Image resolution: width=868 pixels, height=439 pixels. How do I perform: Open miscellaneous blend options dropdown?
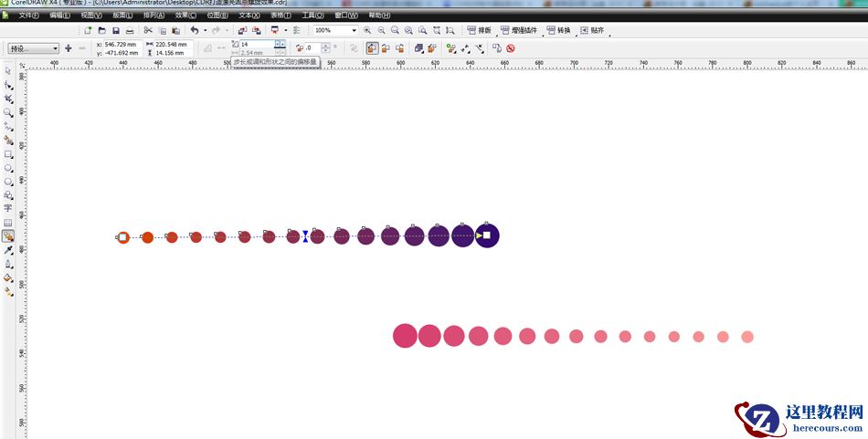pyautogui.click(x=451, y=48)
